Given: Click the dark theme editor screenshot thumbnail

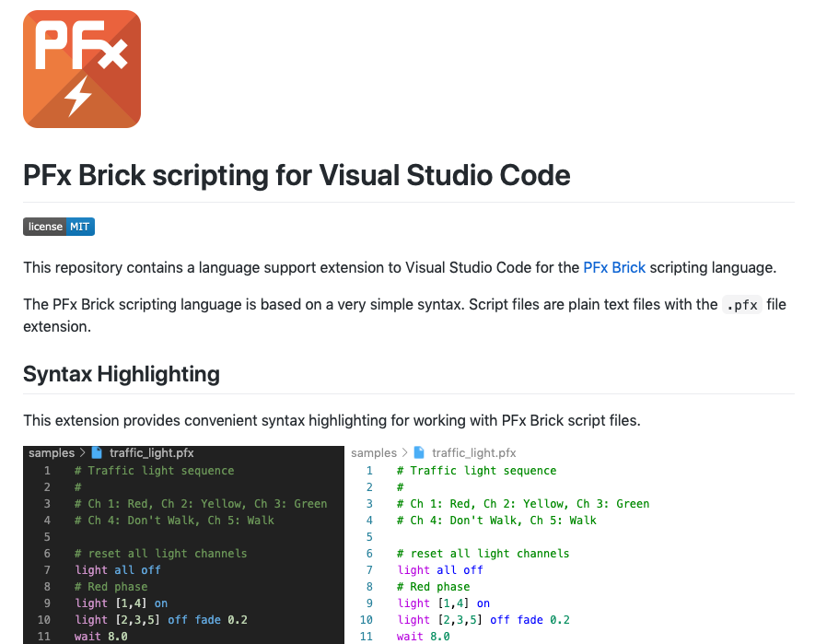Looking at the screenshot, I should pos(183,544).
